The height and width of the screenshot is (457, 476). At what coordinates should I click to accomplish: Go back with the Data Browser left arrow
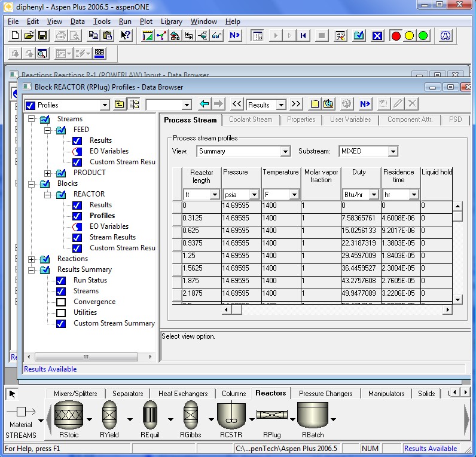[205, 105]
